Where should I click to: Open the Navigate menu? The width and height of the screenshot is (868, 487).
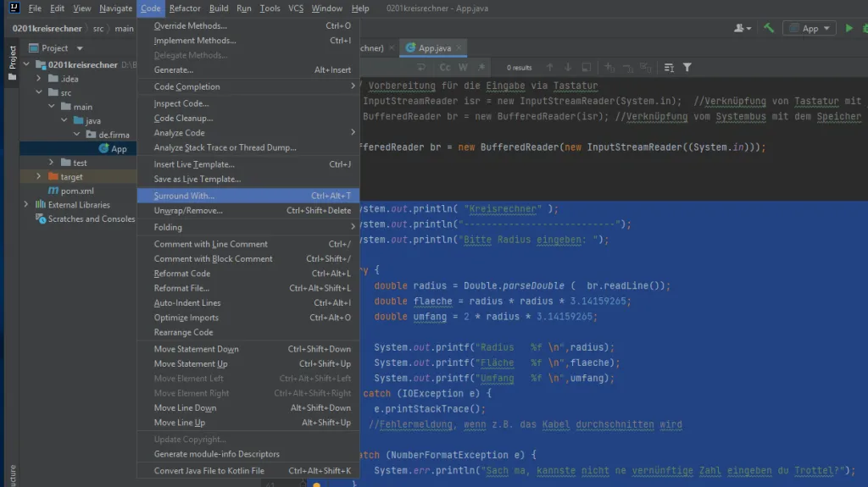coord(115,8)
